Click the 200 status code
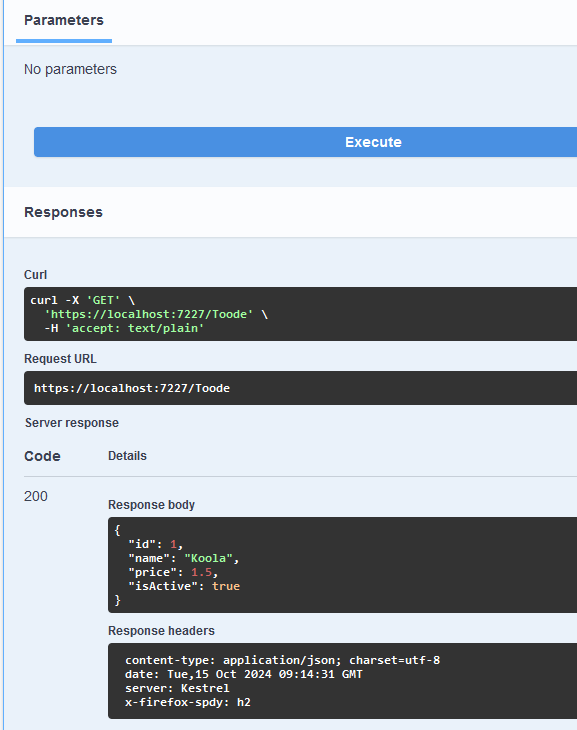 pyautogui.click(x=36, y=496)
